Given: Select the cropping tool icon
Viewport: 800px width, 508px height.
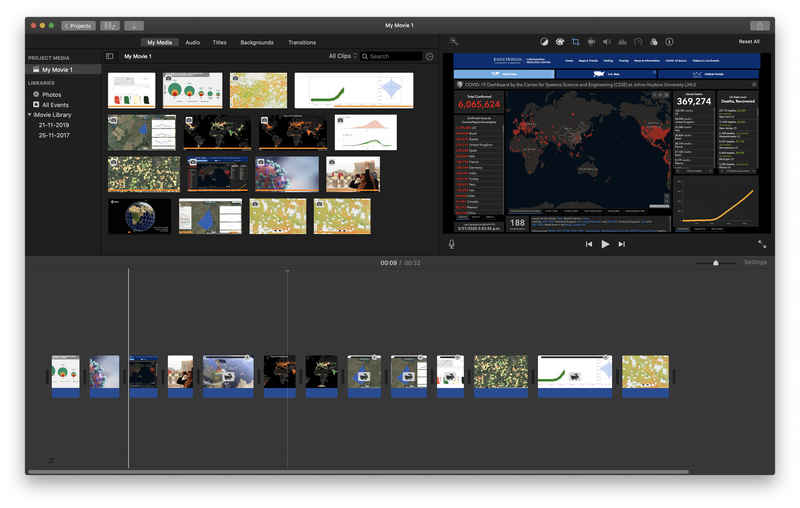Looking at the screenshot, I should 575,42.
